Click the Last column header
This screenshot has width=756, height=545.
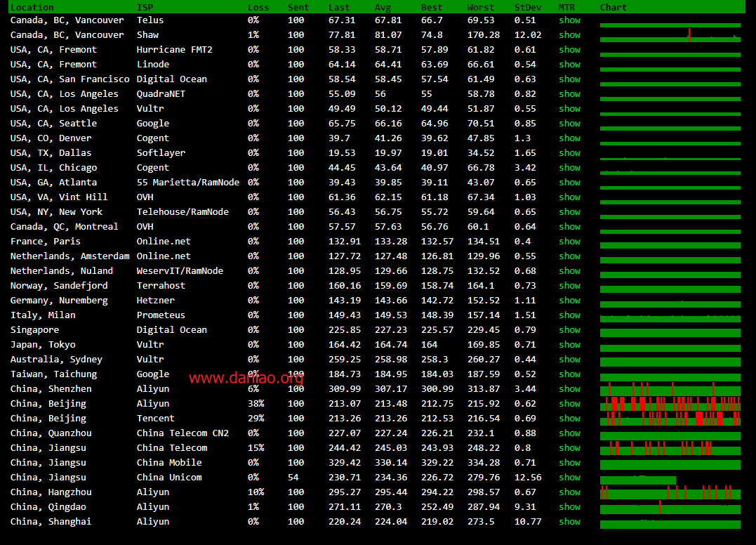pos(339,8)
